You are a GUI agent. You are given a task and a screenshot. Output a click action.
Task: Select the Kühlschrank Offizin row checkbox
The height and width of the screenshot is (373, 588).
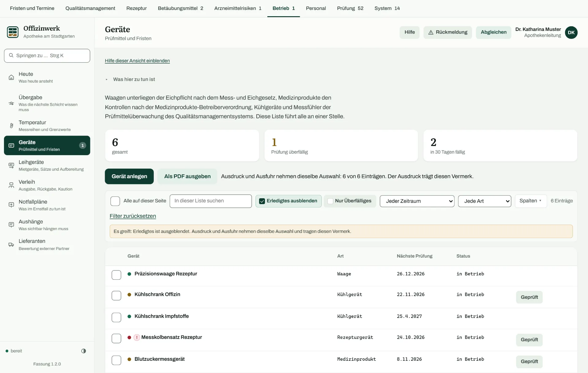click(x=116, y=296)
